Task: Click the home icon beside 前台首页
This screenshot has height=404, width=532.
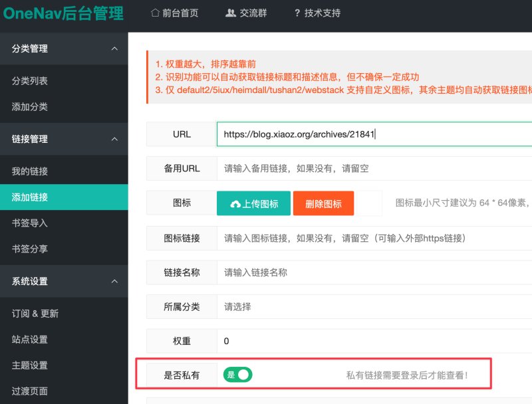Action: point(155,13)
